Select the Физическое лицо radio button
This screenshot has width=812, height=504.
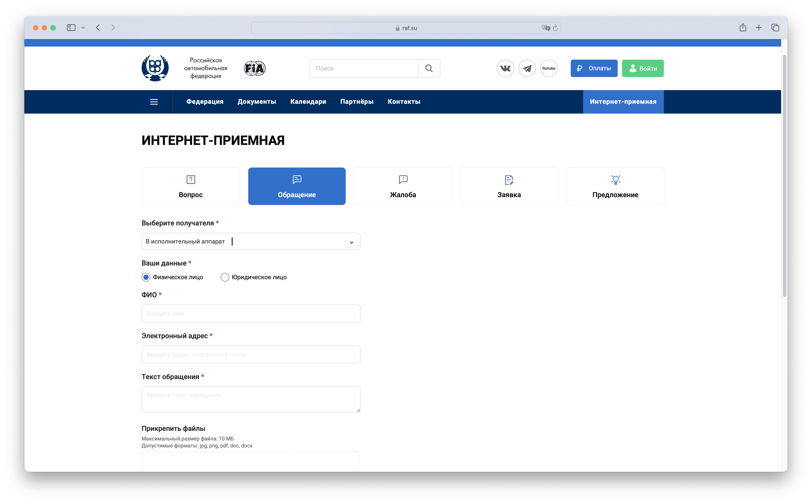click(x=146, y=277)
